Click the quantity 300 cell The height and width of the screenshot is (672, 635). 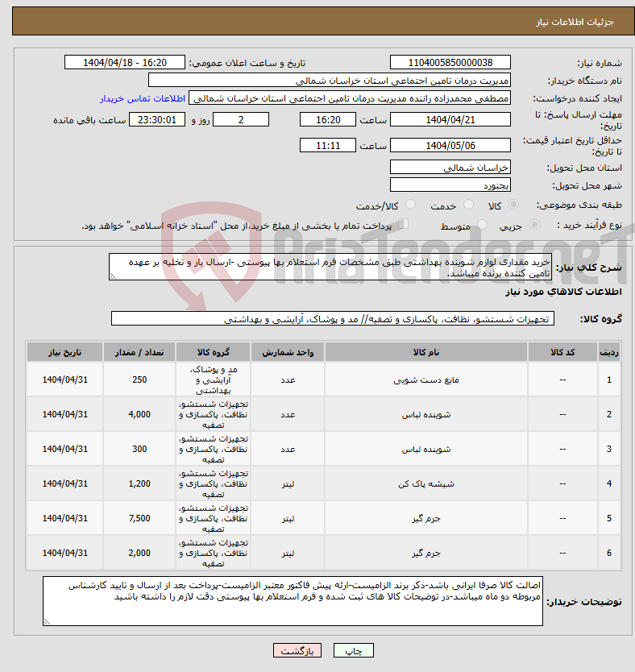[139, 449]
